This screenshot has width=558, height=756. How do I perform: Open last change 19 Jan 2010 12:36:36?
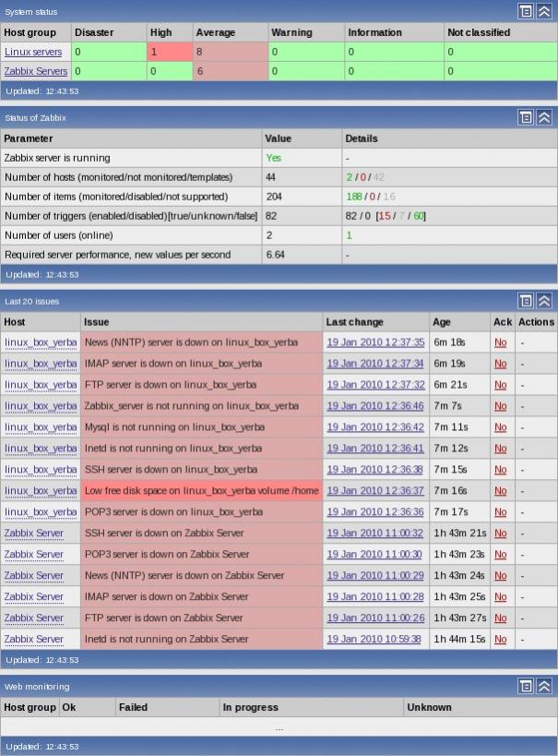[x=375, y=512]
